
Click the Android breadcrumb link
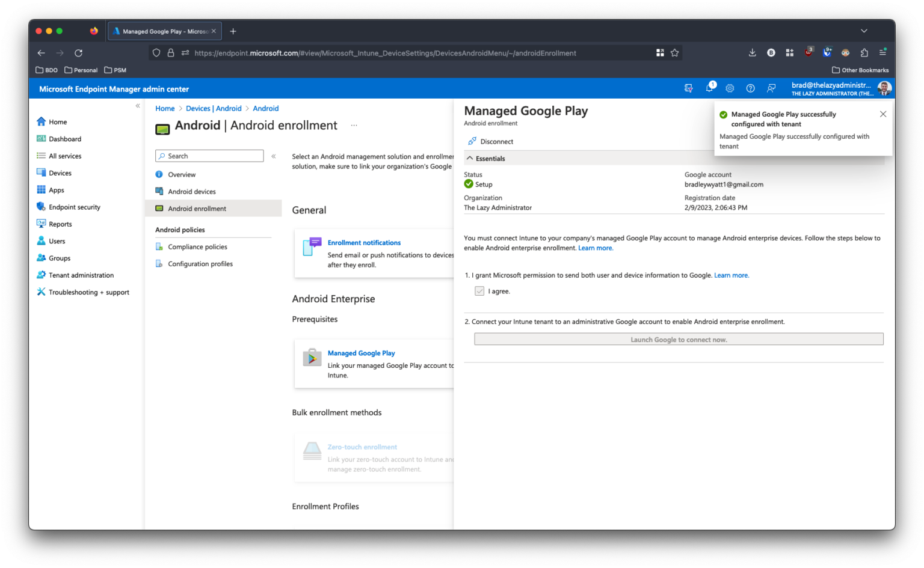click(266, 109)
